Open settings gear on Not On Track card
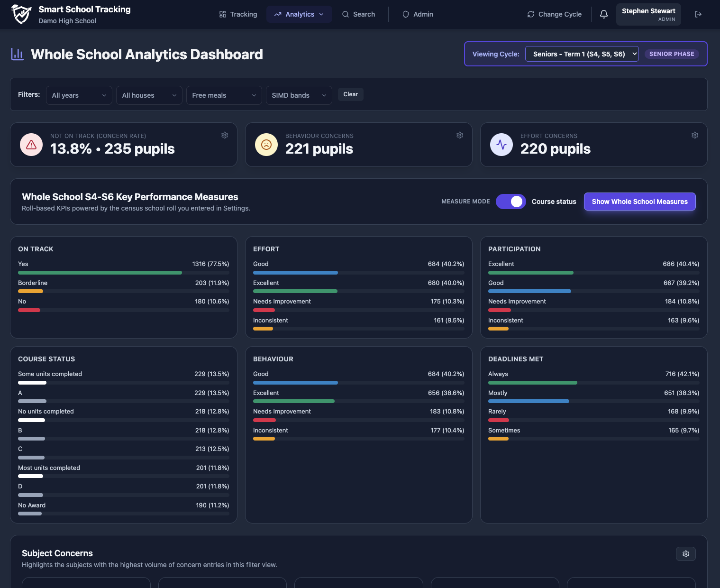The height and width of the screenshot is (588, 720). [224, 135]
